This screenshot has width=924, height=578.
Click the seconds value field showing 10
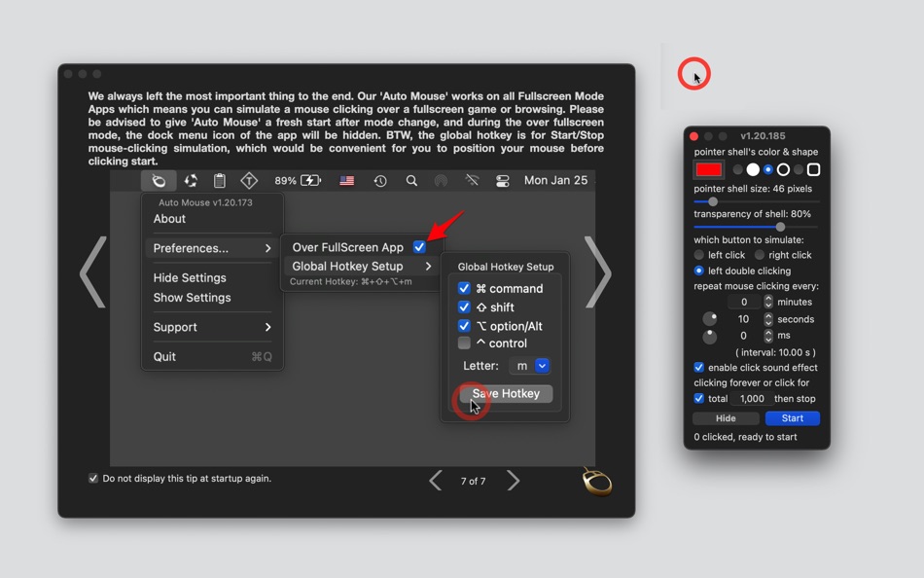point(744,319)
